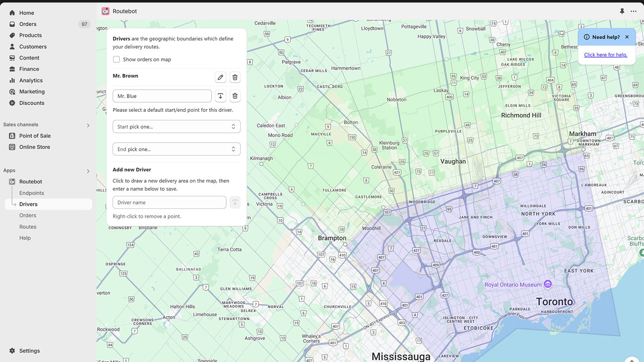The width and height of the screenshot is (644, 362).
Task: Open the Home sidebar icon
Action: point(12,13)
